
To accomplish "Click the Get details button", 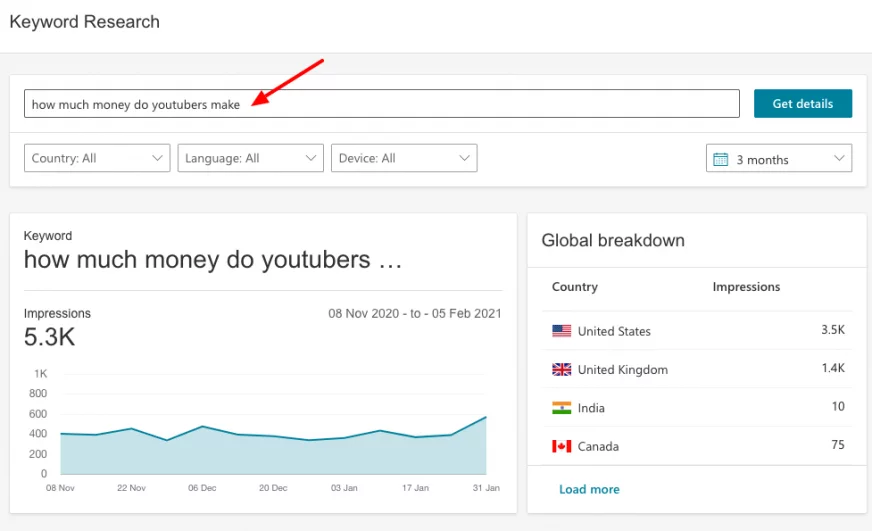I will click(802, 103).
